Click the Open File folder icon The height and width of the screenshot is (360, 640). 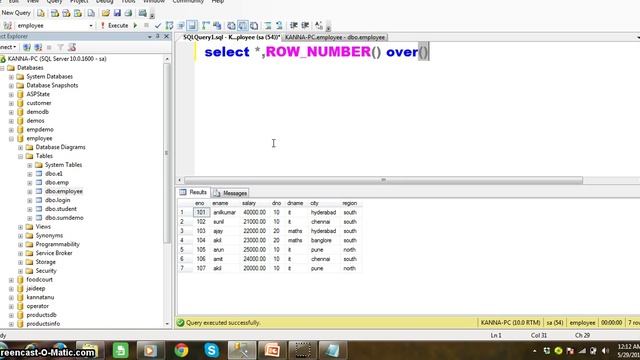pos(106,13)
